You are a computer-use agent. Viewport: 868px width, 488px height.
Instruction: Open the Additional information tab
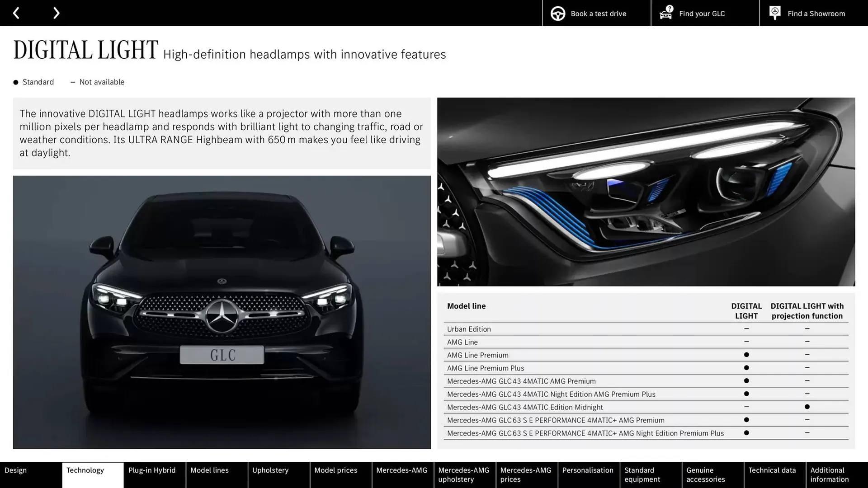click(837, 475)
